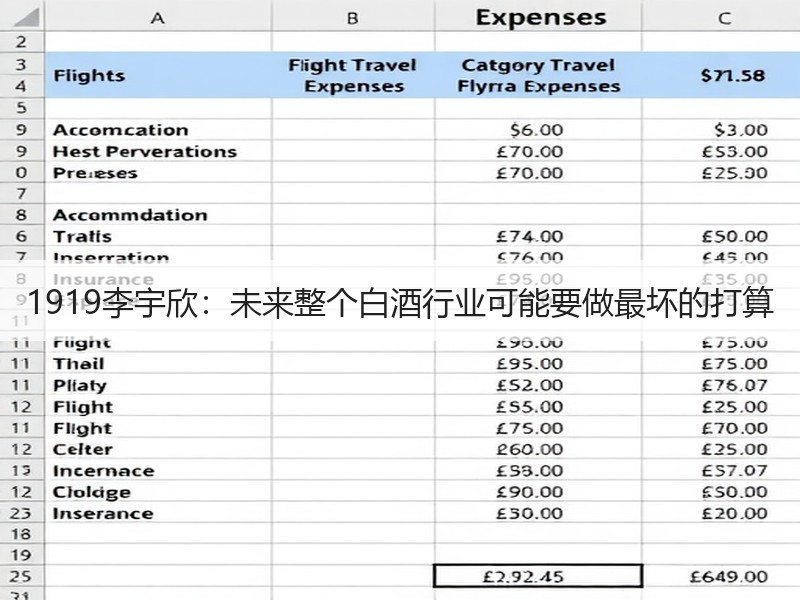
Task: Select column A header
Action: [158, 18]
